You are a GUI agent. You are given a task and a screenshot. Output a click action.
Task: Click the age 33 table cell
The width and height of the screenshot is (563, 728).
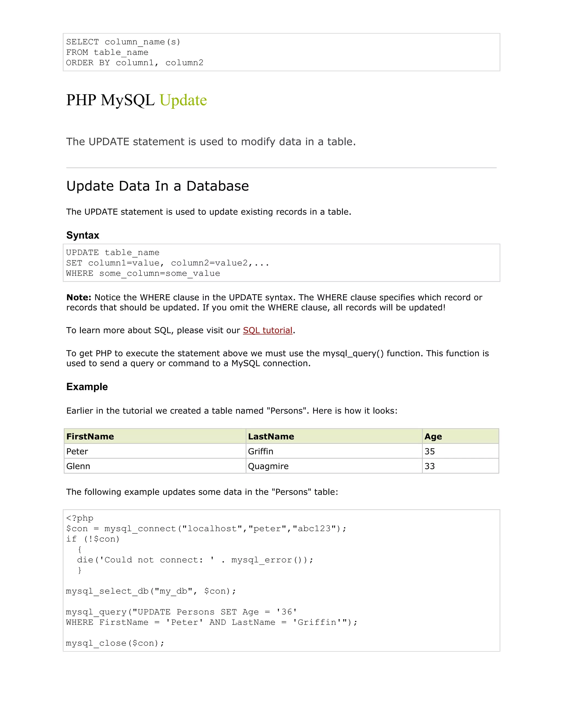click(x=430, y=466)
